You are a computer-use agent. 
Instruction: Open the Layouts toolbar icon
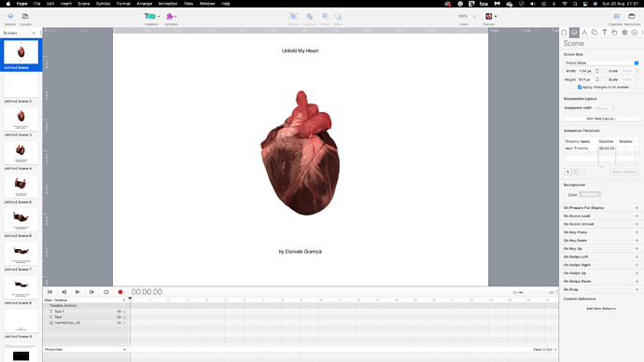(x=25, y=17)
